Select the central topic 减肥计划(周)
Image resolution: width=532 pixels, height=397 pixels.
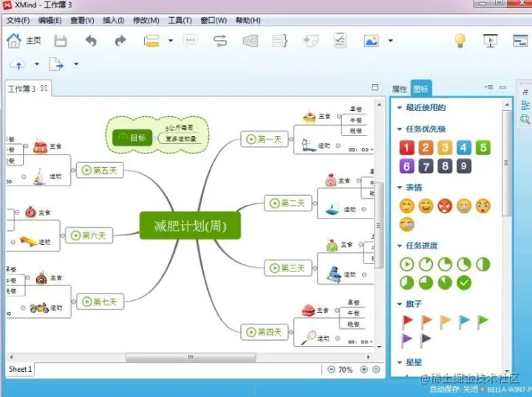190,225
